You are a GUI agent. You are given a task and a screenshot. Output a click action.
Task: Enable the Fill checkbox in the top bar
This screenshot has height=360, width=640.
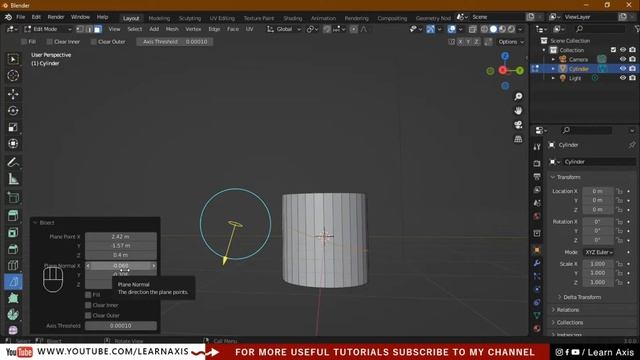[24, 42]
